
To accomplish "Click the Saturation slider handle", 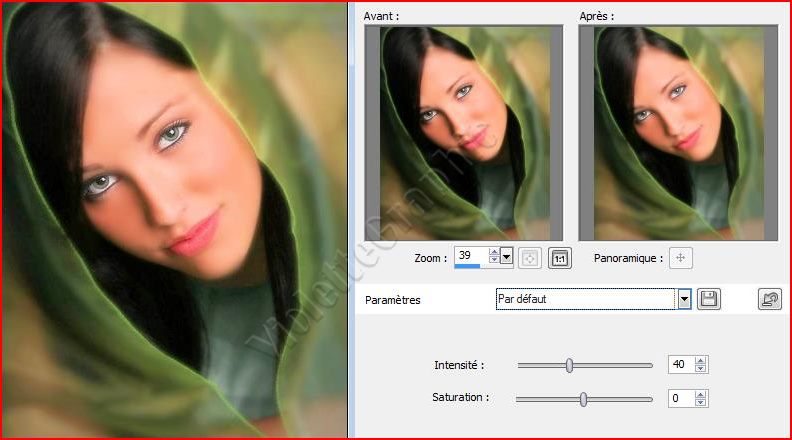I will coord(583,399).
